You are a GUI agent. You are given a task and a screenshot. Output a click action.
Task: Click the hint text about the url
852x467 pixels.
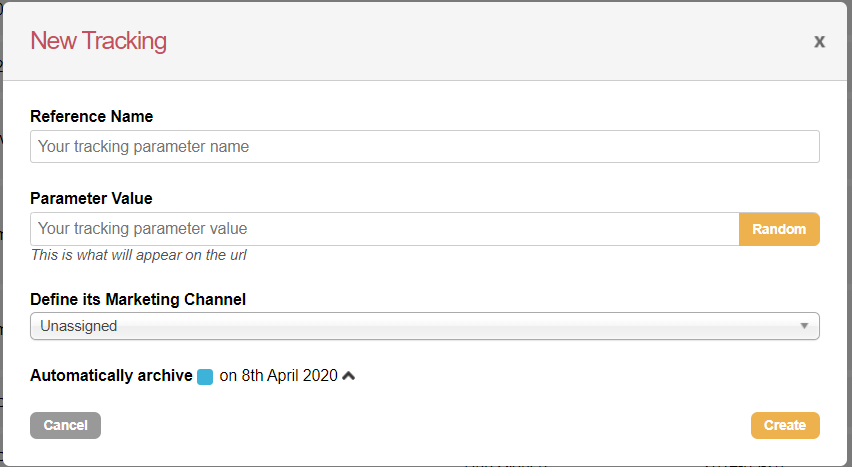[138, 255]
